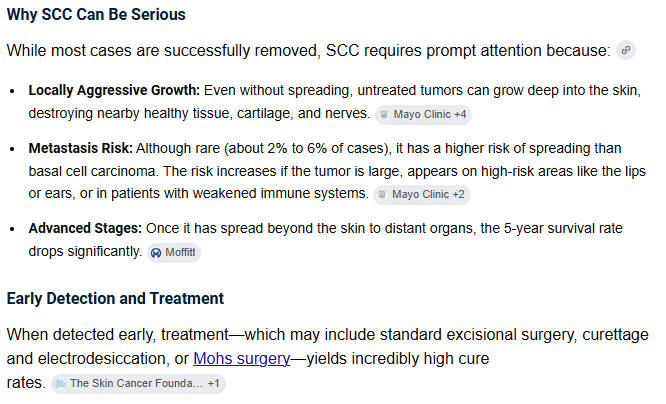Click the Mayo Clinic logo beside '+2'
Viewport: 666px width, 404px height.
[382, 194]
